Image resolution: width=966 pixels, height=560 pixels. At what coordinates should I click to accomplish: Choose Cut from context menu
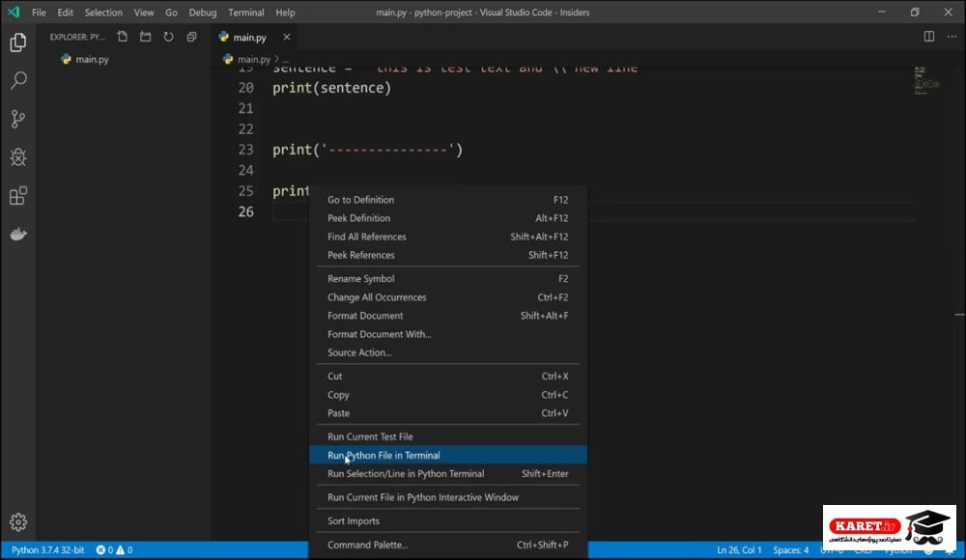pyautogui.click(x=448, y=376)
